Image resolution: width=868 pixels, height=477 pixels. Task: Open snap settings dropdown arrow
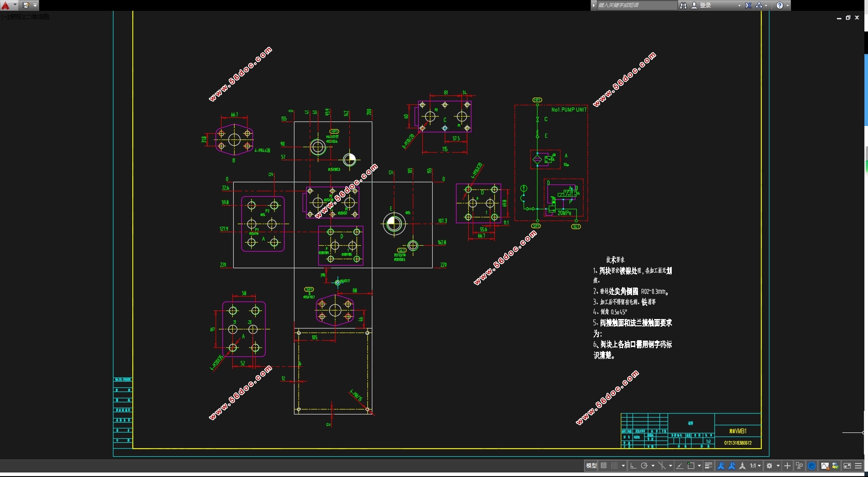click(624, 466)
